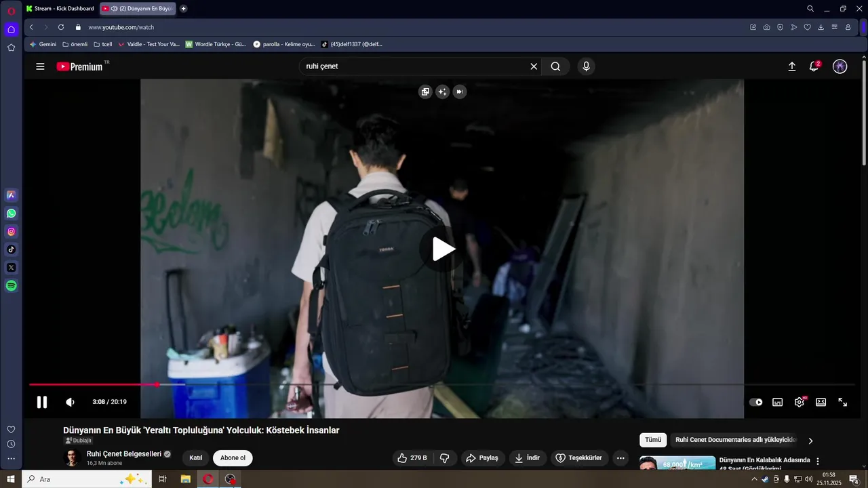Viewport: 868px width, 488px height.
Task: Download the video with İndir button
Action: click(x=527, y=458)
